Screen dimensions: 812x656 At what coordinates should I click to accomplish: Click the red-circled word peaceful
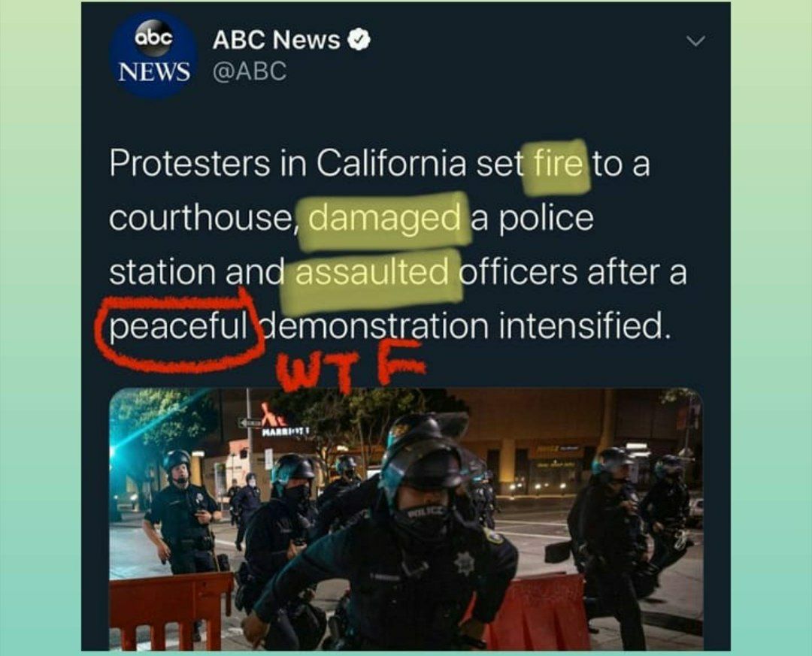[x=178, y=327]
